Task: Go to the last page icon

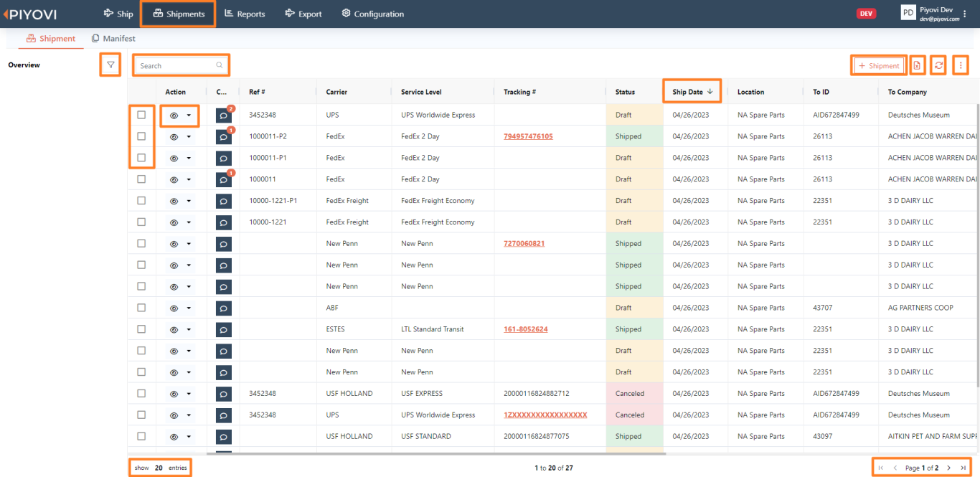Action: click(x=963, y=468)
